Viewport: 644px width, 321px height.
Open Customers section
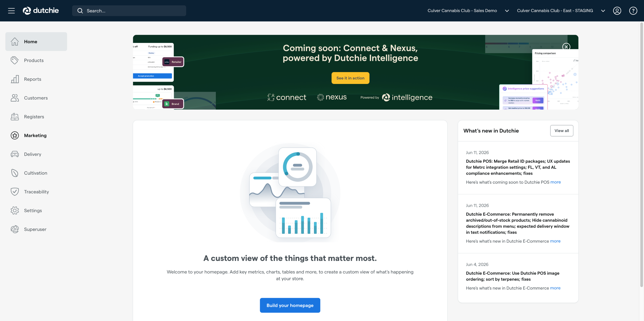[x=36, y=98]
